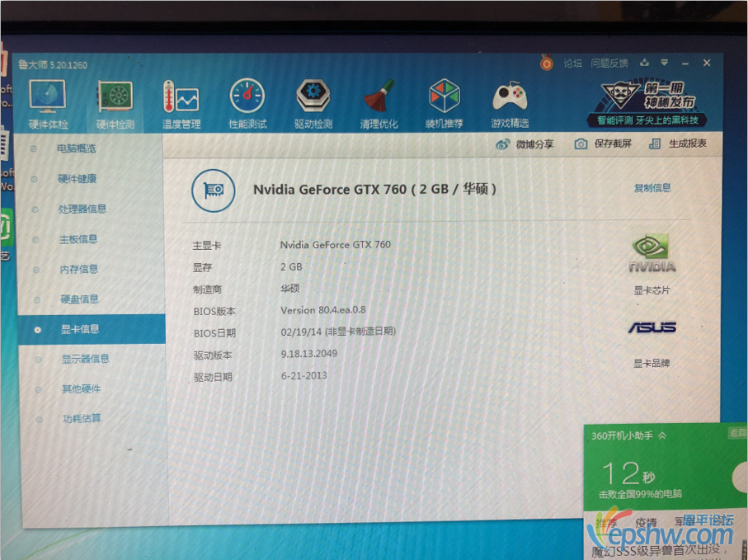Open the 硬件体检 hardware checkup section
The height and width of the screenshot is (560, 748).
48,105
